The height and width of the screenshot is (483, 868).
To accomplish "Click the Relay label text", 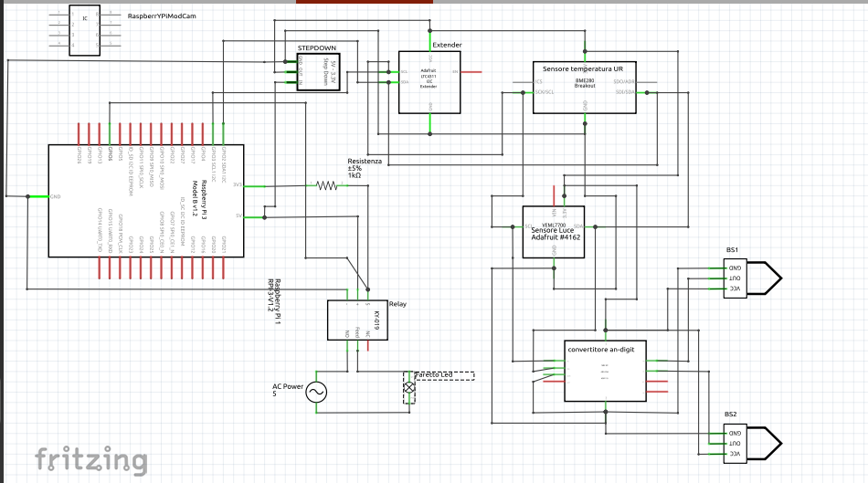I will pyautogui.click(x=397, y=304).
